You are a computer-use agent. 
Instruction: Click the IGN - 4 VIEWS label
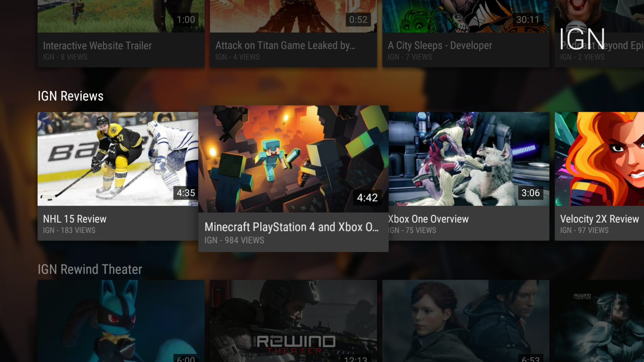238,57
